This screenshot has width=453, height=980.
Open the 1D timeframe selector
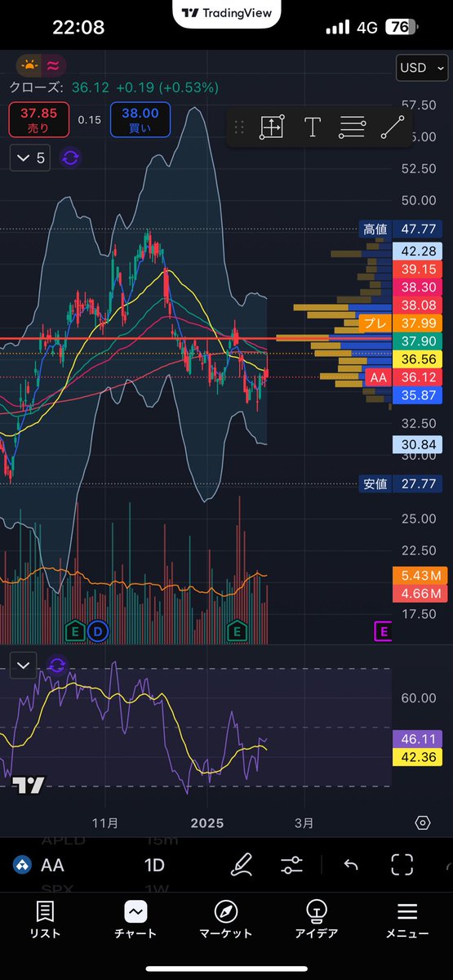point(154,865)
